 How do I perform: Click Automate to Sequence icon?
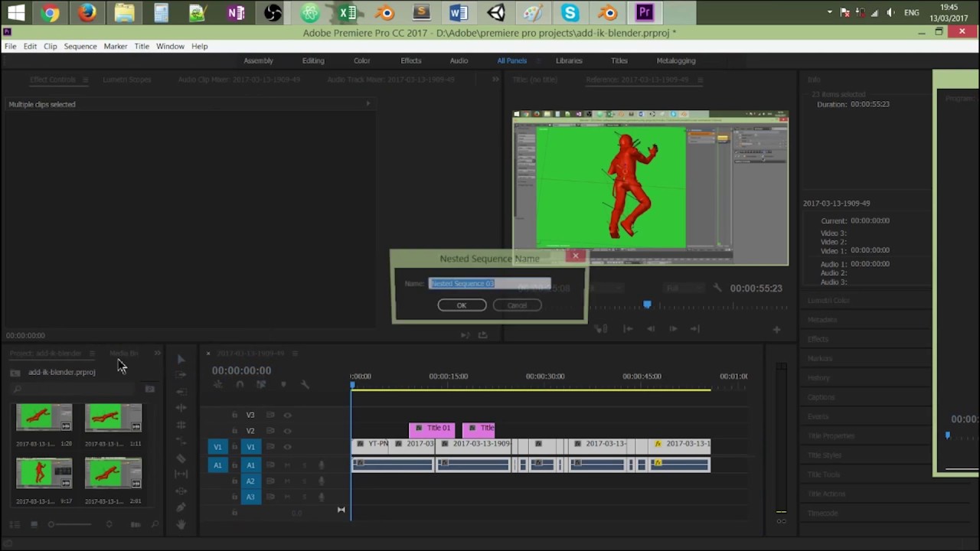click(136, 524)
